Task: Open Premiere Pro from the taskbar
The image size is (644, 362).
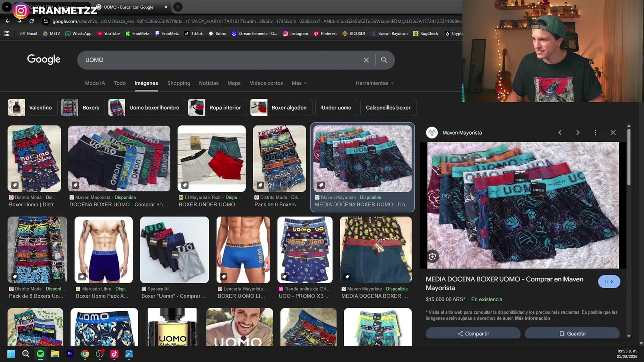Action: coord(70,354)
